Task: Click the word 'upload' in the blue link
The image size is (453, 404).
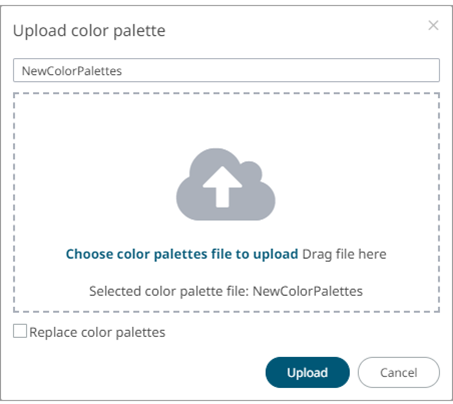Action: click(276, 255)
